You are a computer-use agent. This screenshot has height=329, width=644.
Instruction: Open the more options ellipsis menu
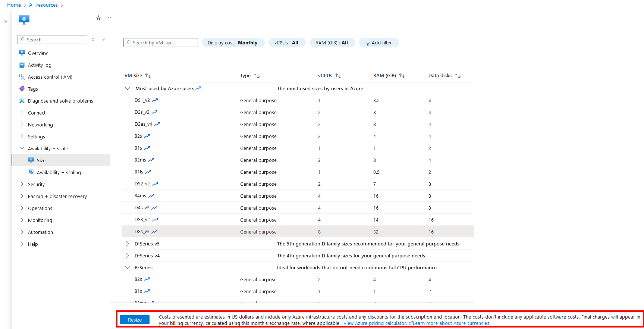[110, 18]
